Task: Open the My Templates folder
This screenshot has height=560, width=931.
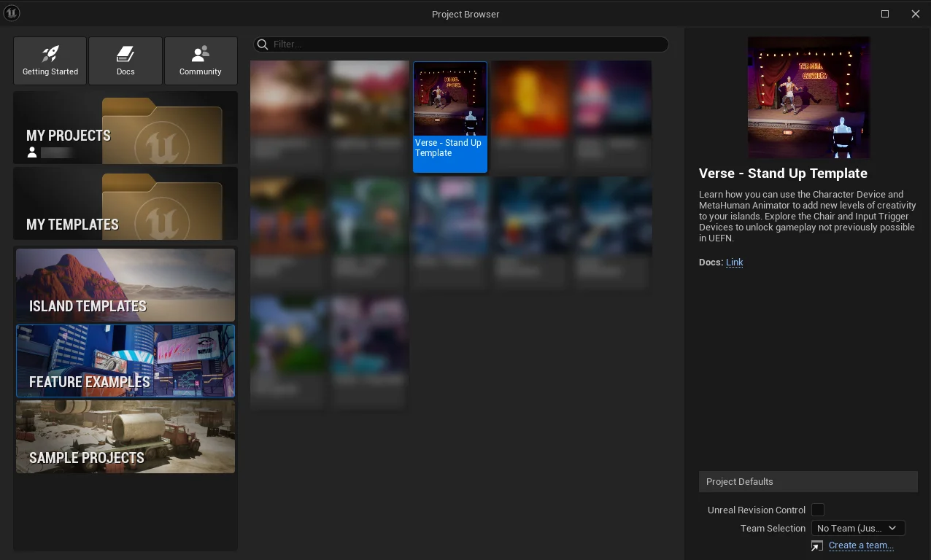Action: [125, 203]
